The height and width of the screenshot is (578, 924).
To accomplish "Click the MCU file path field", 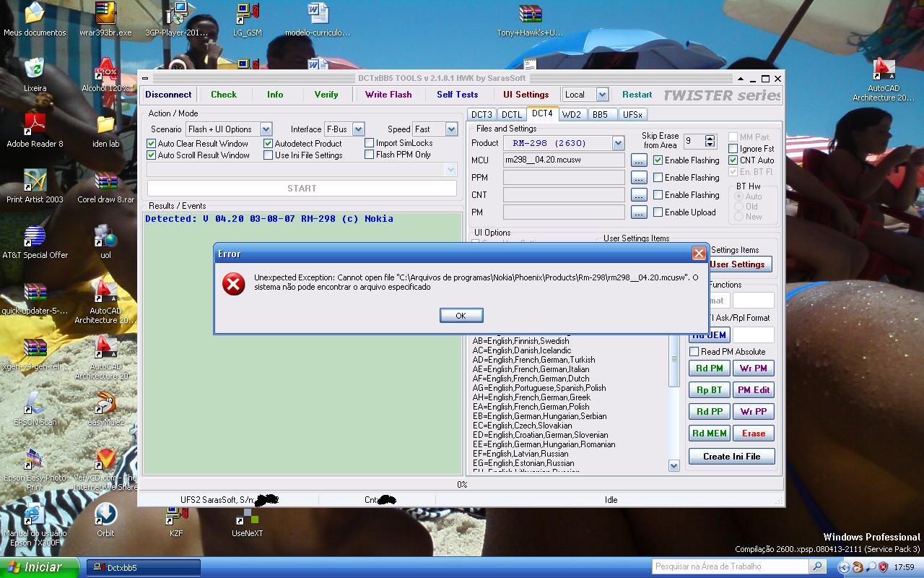I will click(x=564, y=160).
